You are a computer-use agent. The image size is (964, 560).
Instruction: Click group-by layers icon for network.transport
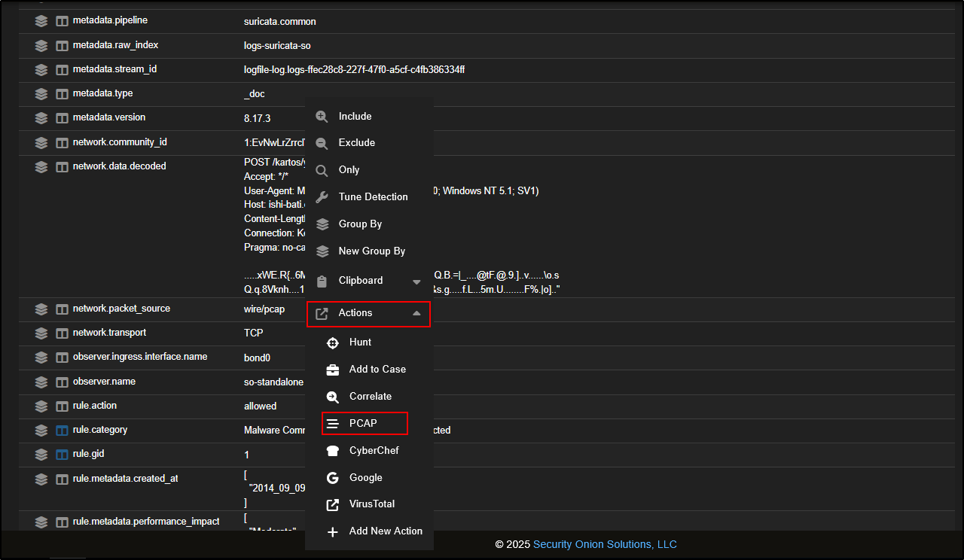click(41, 333)
